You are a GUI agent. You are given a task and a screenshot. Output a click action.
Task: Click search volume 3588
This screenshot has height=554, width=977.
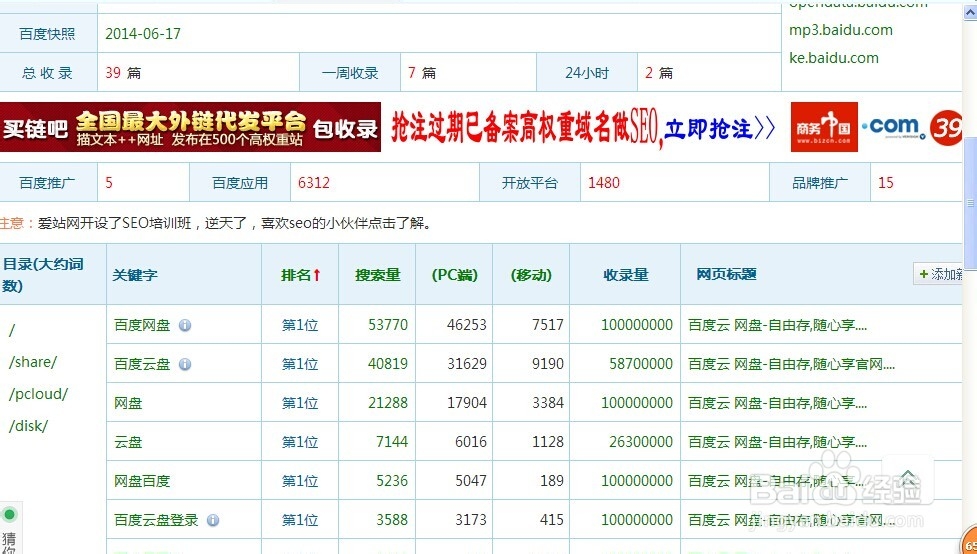point(392,520)
